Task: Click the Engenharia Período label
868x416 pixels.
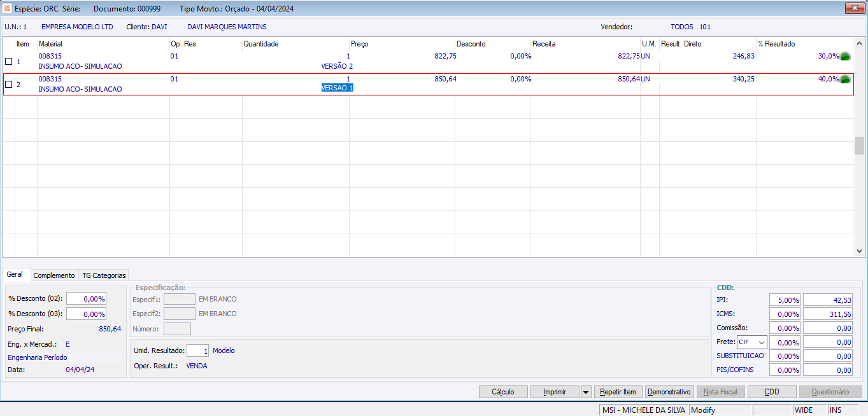Action: (37, 357)
